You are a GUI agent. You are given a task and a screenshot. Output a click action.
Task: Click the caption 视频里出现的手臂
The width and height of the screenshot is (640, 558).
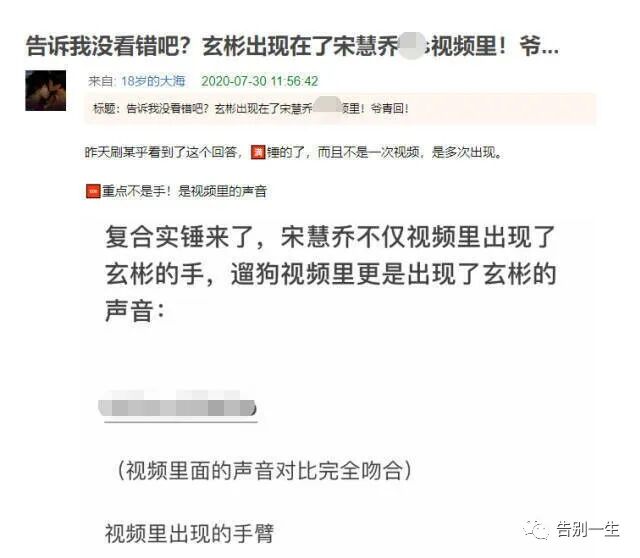[x=189, y=533]
